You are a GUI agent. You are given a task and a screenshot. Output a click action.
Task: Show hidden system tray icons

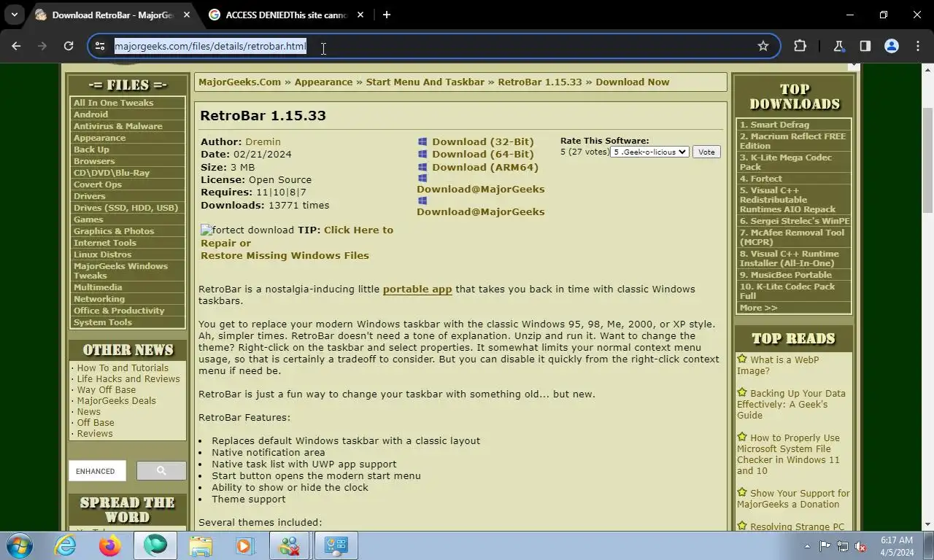pos(807,546)
